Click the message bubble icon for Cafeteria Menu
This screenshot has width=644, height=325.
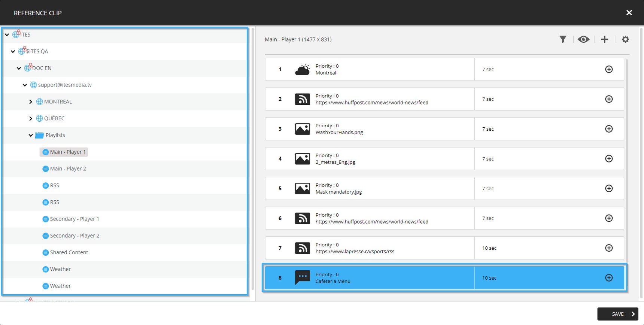[x=303, y=277]
